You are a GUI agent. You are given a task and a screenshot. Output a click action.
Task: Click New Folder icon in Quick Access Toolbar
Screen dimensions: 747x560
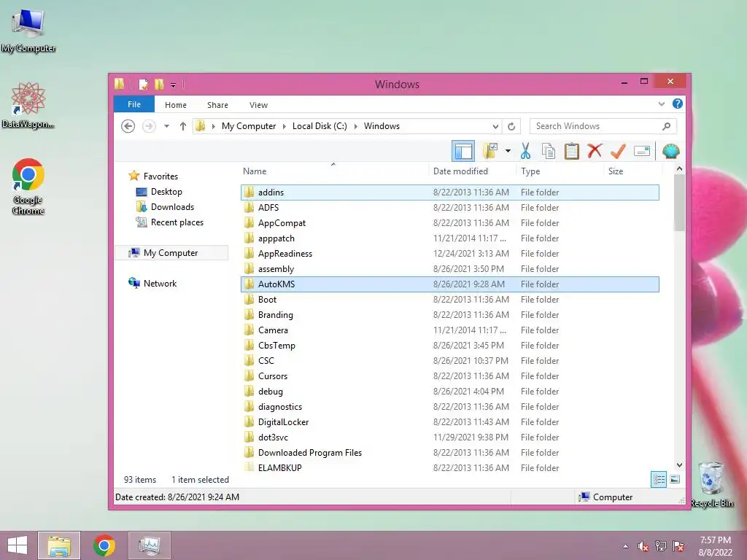click(x=159, y=85)
